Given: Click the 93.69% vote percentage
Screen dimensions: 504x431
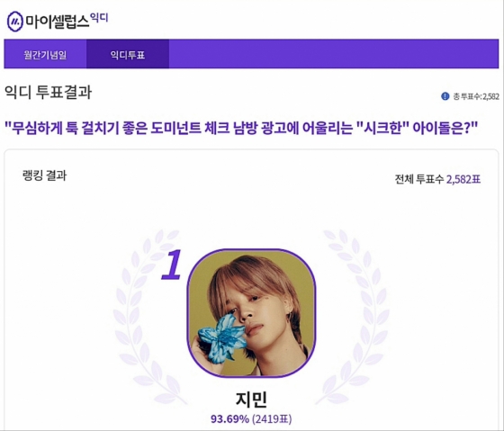Looking at the screenshot, I should pos(229,419).
